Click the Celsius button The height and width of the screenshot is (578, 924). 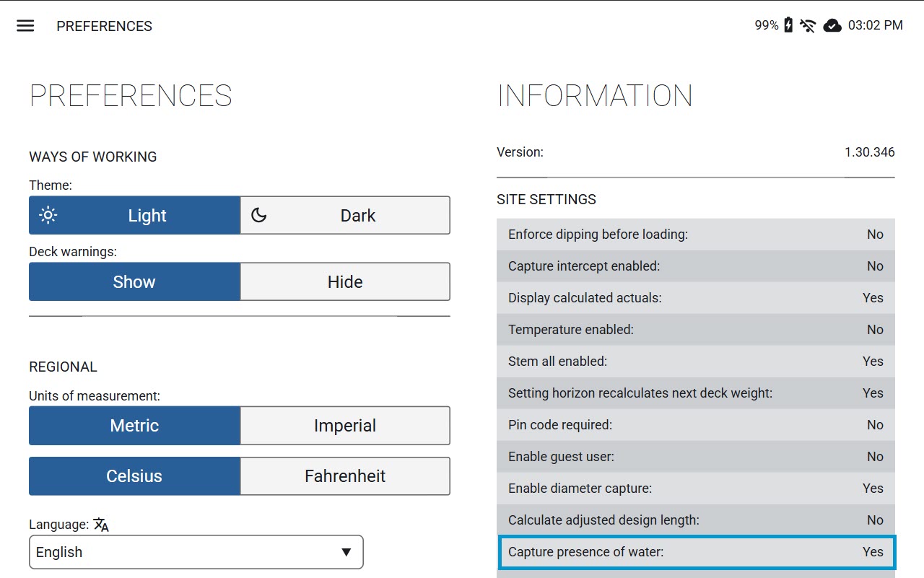coord(134,476)
